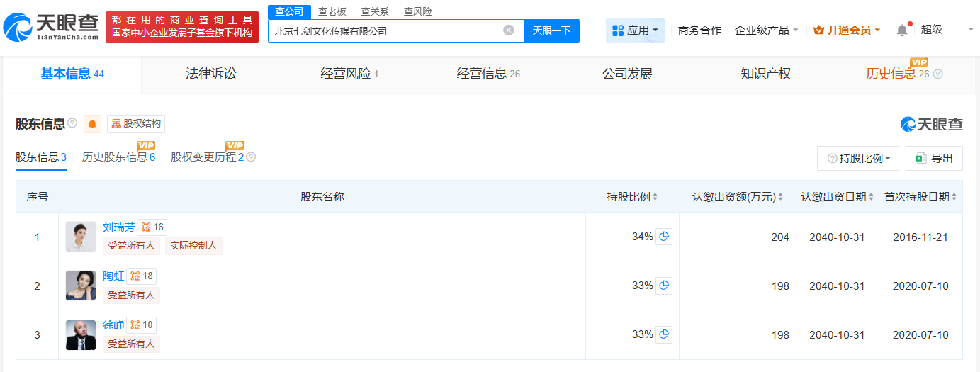Screen dimensions: 980x372
Task: Click the 天眼查 logo at top left
Action: (x=50, y=27)
